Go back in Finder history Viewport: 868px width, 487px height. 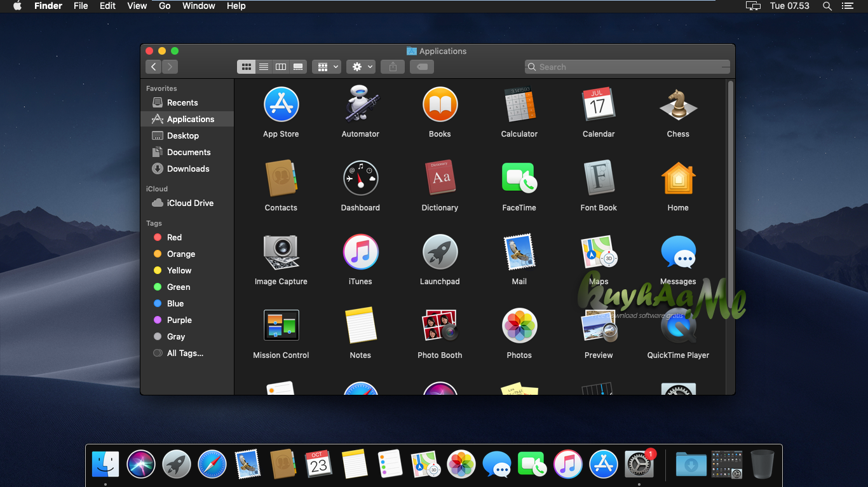(153, 67)
